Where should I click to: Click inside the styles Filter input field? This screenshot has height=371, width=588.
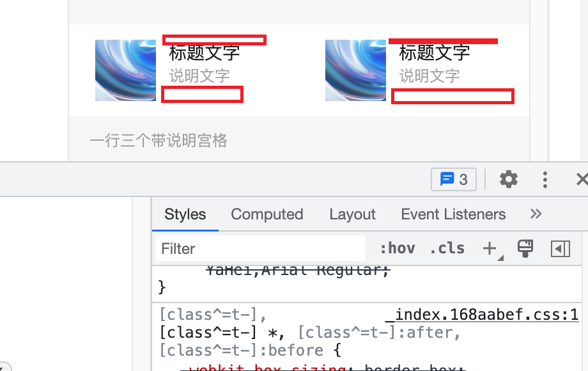click(256, 248)
